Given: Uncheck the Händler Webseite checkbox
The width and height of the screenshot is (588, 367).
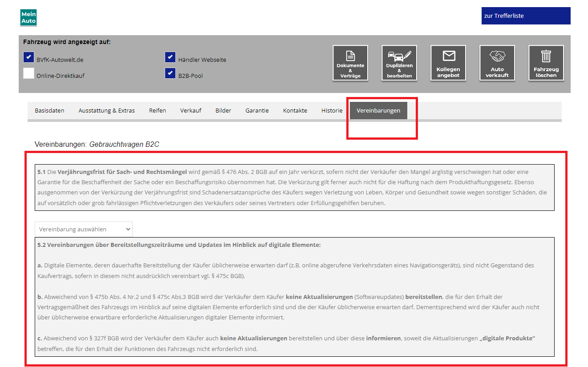Looking at the screenshot, I should pos(170,57).
